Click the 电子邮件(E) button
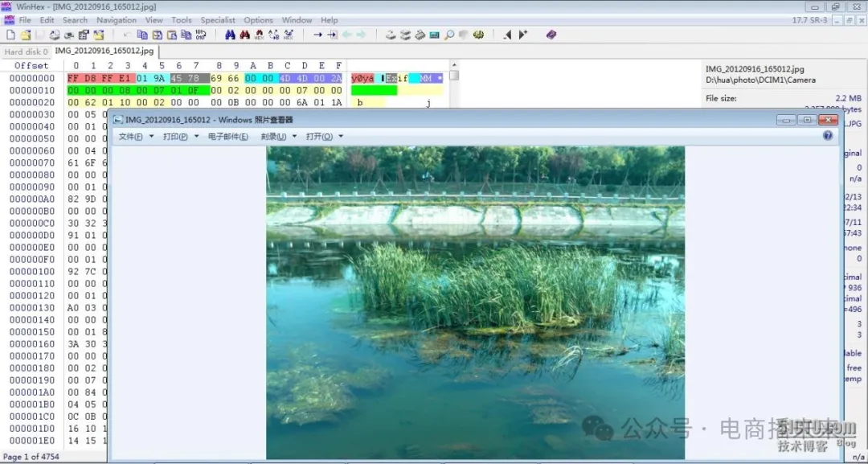The image size is (868, 464). click(227, 137)
